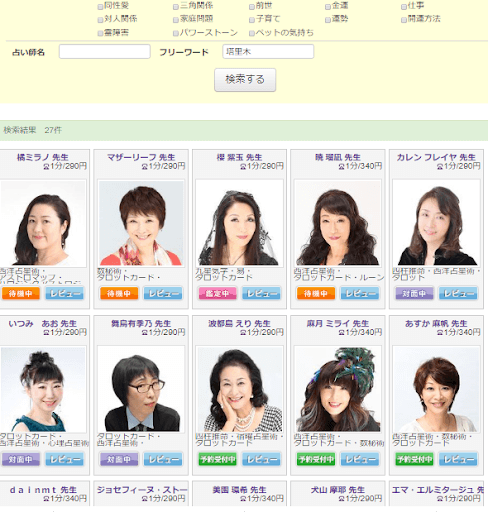Tick the ペットの気持ち checkbox
Screen dimensions: 488x512
[252, 33]
